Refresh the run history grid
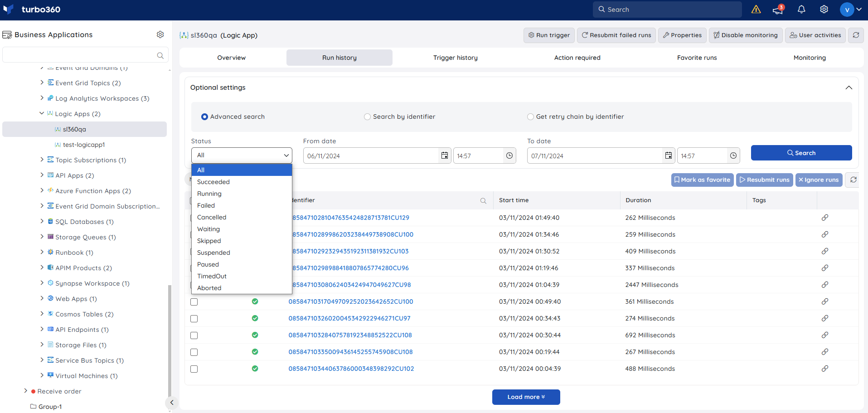This screenshot has width=868, height=413. coord(853,180)
